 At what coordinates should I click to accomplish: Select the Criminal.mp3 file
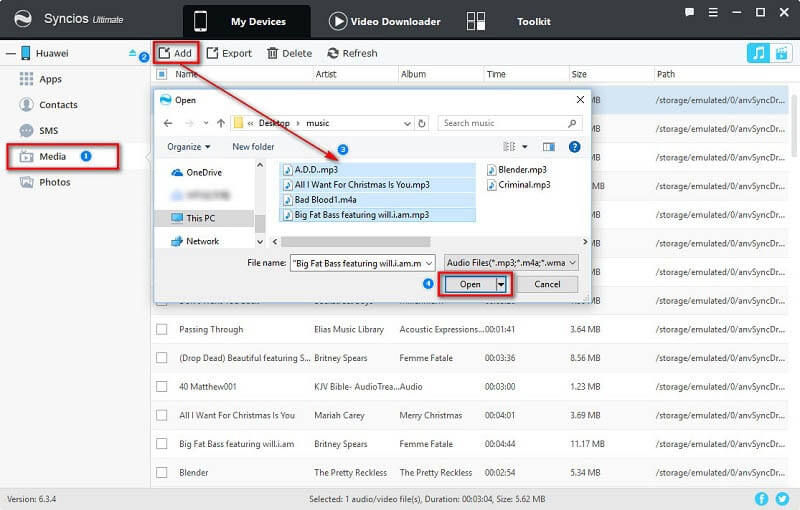[x=519, y=185]
